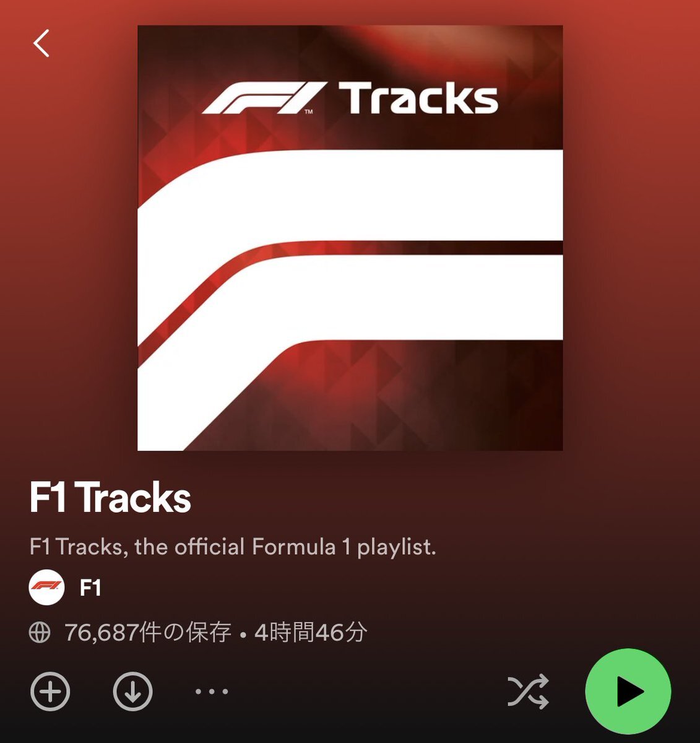Toggle shuffle mode for the playlist
The image size is (700, 743).
point(528,691)
